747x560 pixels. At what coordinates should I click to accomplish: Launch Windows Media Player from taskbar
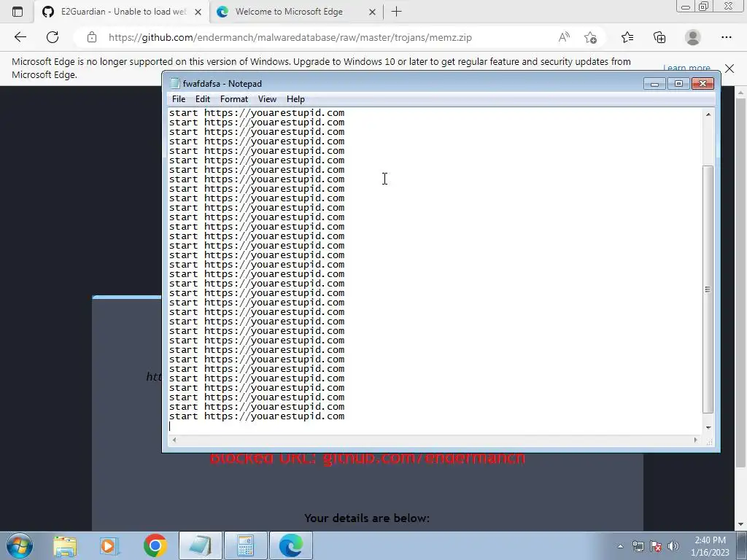109,545
